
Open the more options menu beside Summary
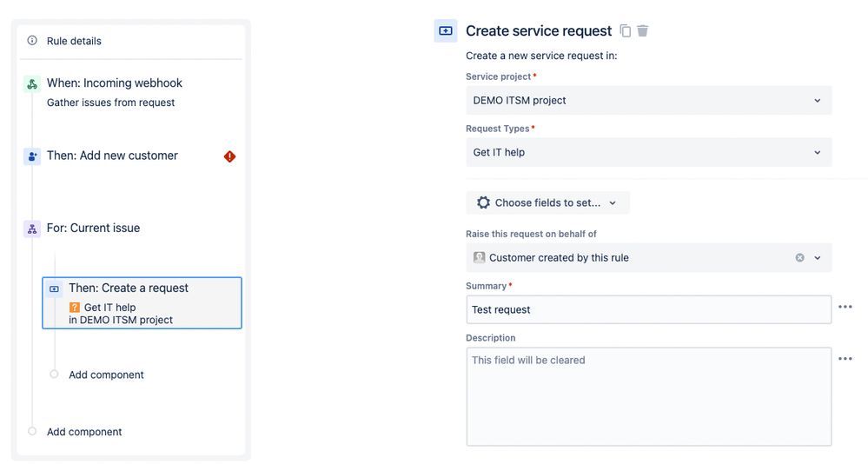[x=845, y=308]
